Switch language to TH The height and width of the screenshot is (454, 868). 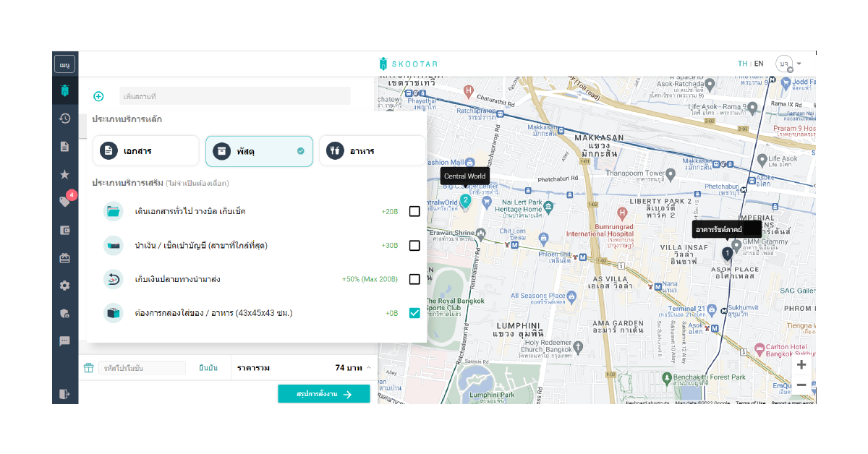(743, 64)
